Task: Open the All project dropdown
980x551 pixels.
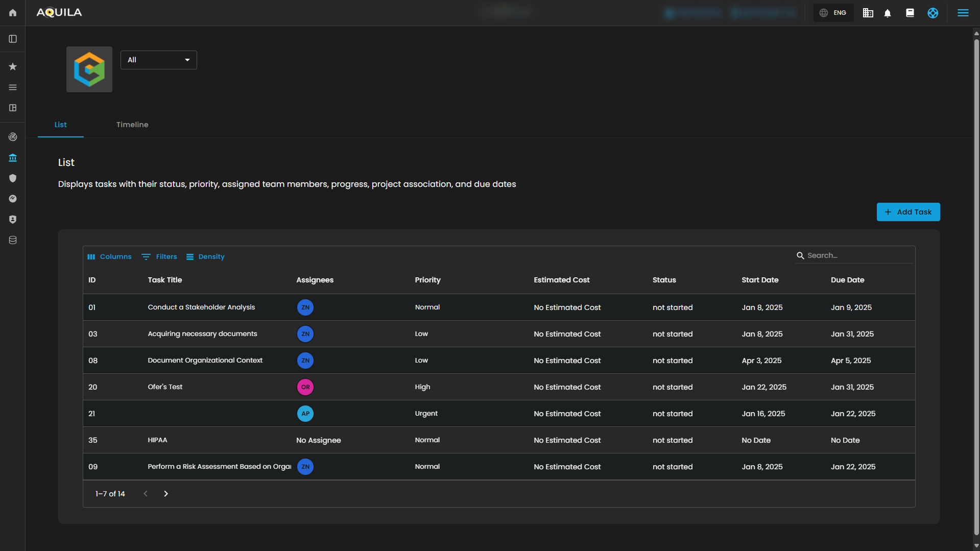Action: [x=158, y=60]
